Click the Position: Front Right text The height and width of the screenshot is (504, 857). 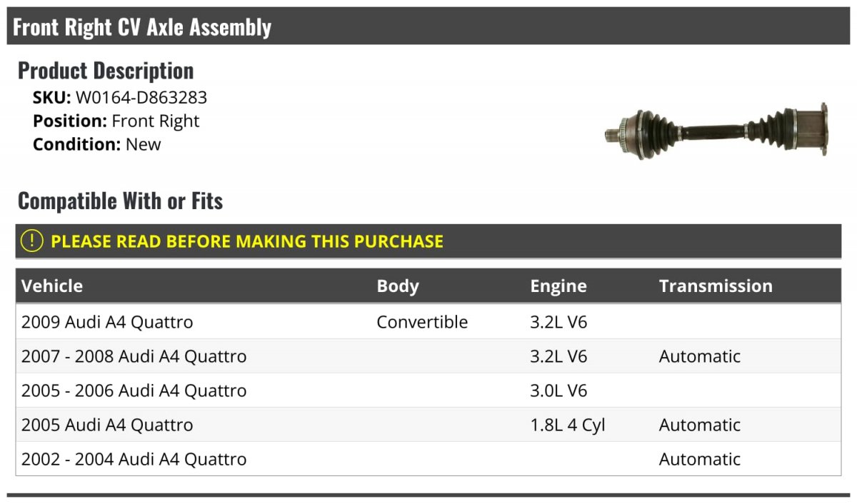116,121
